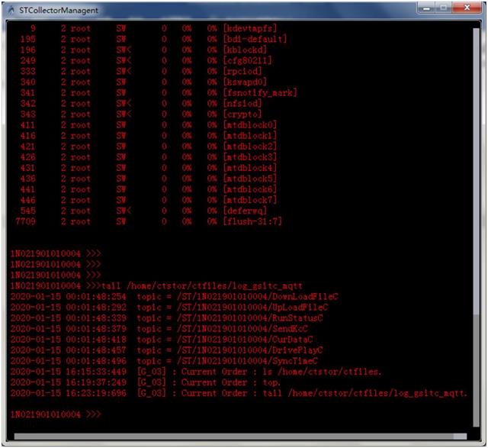Click the vertical scrollbar on the right edge
Viewport: 488px width, 448px height.
tap(477, 229)
